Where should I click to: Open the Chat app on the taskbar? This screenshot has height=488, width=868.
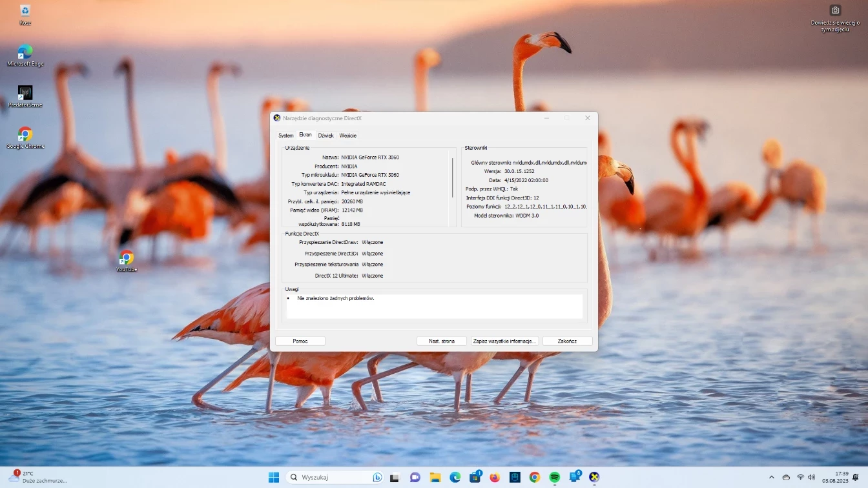(415, 477)
